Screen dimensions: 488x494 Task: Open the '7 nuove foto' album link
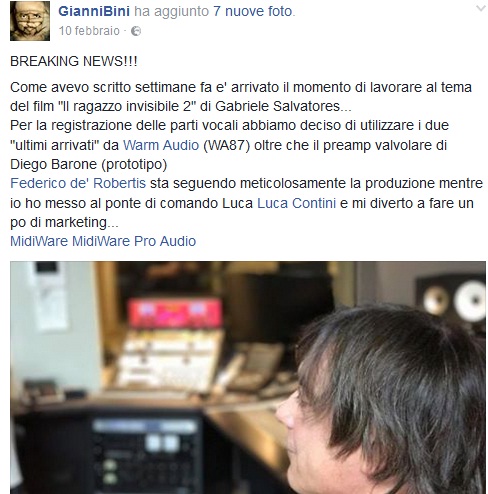point(253,11)
